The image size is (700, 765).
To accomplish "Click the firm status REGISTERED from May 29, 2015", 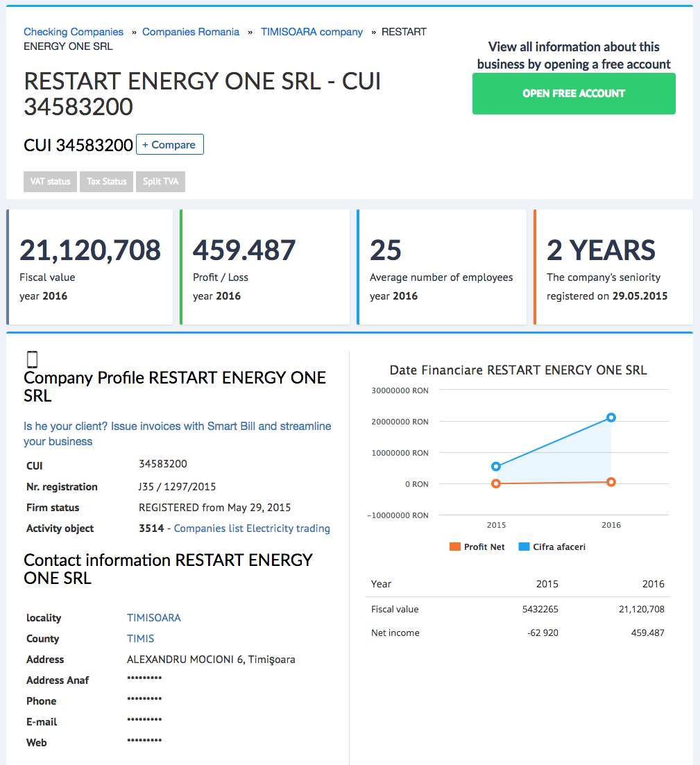I will [x=215, y=508].
